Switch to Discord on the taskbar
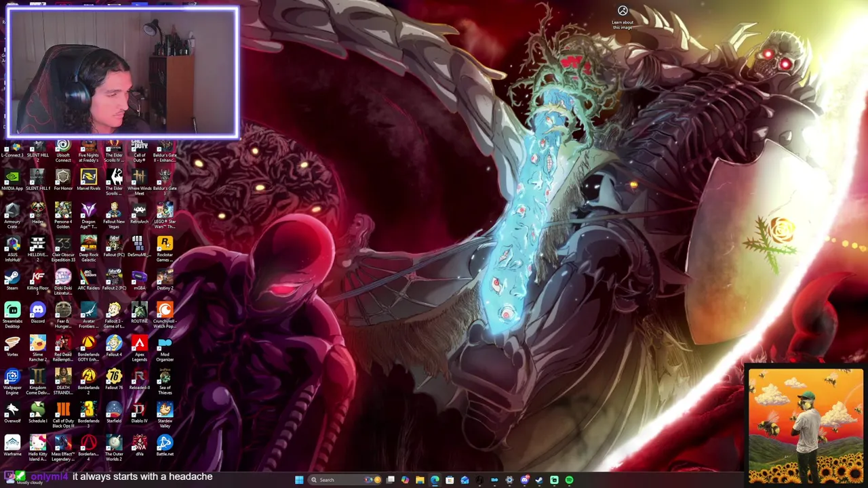The width and height of the screenshot is (868, 488). [x=524, y=480]
